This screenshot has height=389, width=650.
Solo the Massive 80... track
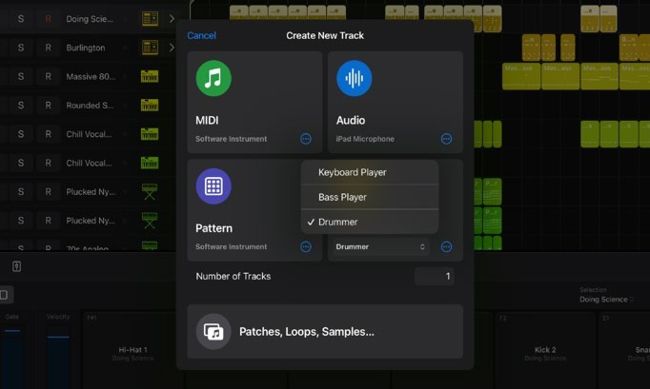pyautogui.click(x=21, y=76)
